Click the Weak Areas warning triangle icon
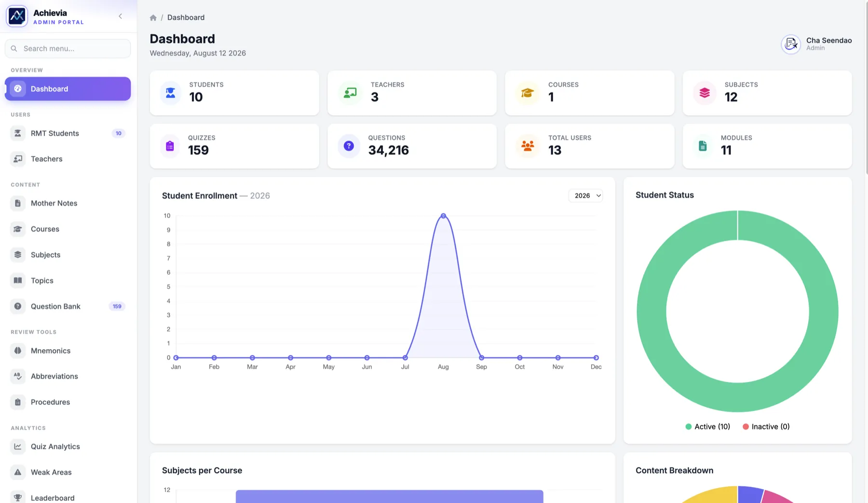This screenshot has width=868, height=503. point(18,472)
